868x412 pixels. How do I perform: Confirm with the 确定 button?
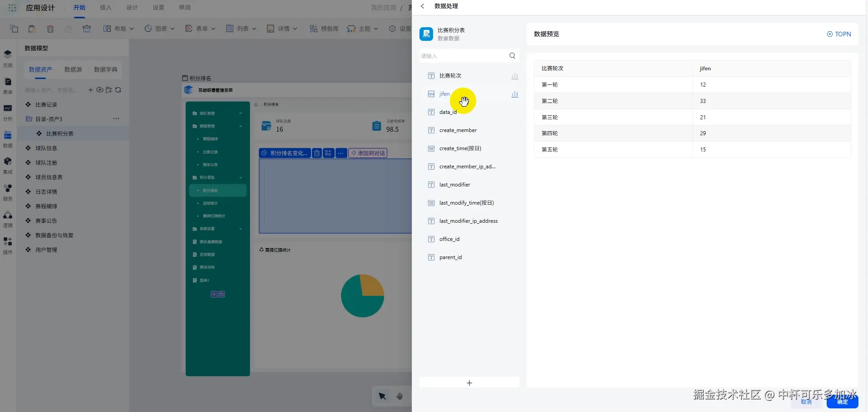843,402
